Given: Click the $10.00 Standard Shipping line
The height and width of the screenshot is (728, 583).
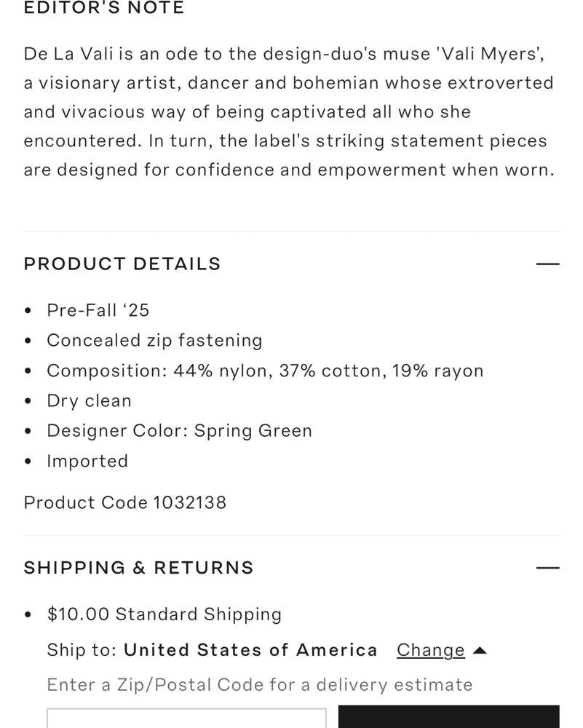Looking at the screenshot, I should click(x=164, y=614).
